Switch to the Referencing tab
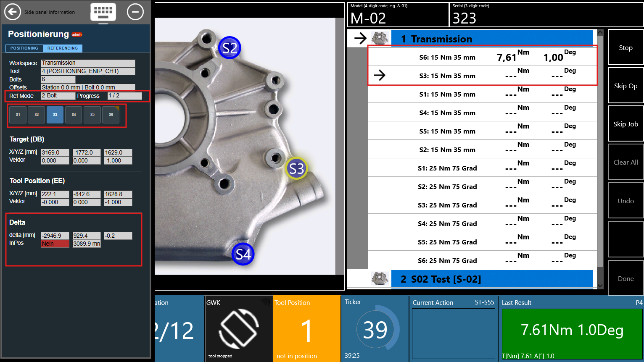This screenshot has width=644, height=362. coord(63,48)
